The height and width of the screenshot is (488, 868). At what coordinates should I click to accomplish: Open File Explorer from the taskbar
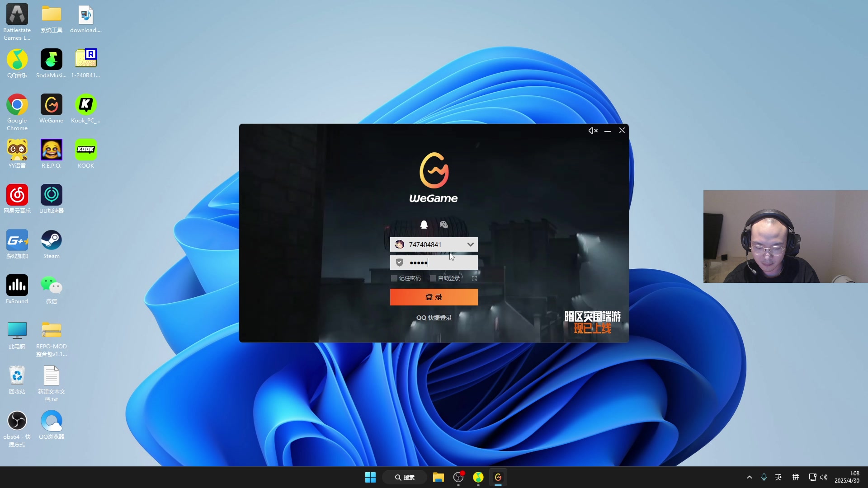[x=438, y=477]
